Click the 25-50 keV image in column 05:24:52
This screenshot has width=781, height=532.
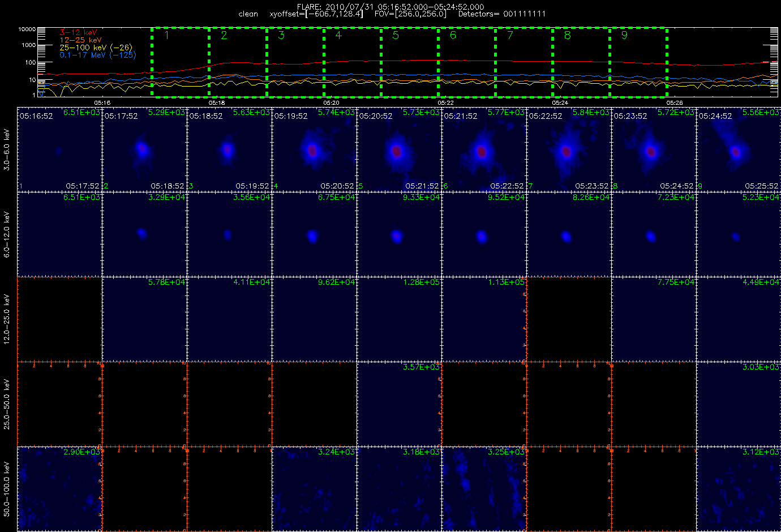pos(739,404)
